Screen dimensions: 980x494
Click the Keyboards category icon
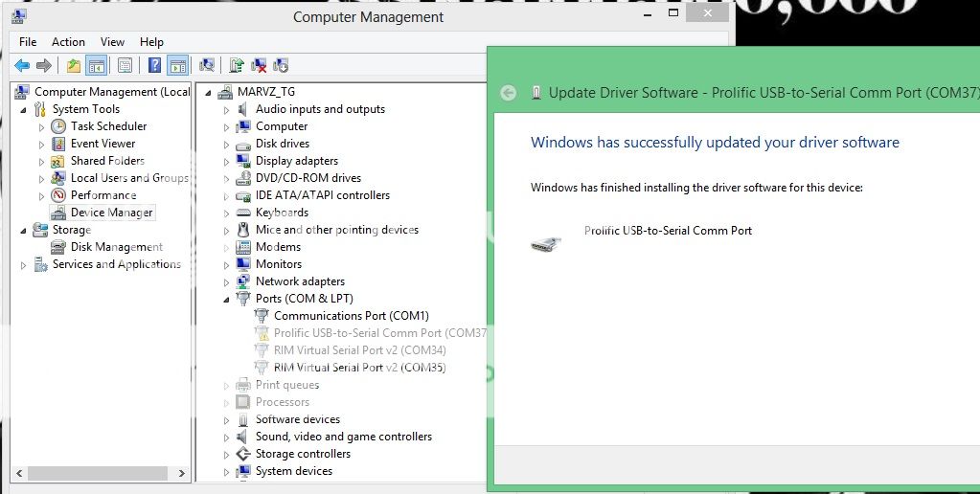tap(243, 213)
